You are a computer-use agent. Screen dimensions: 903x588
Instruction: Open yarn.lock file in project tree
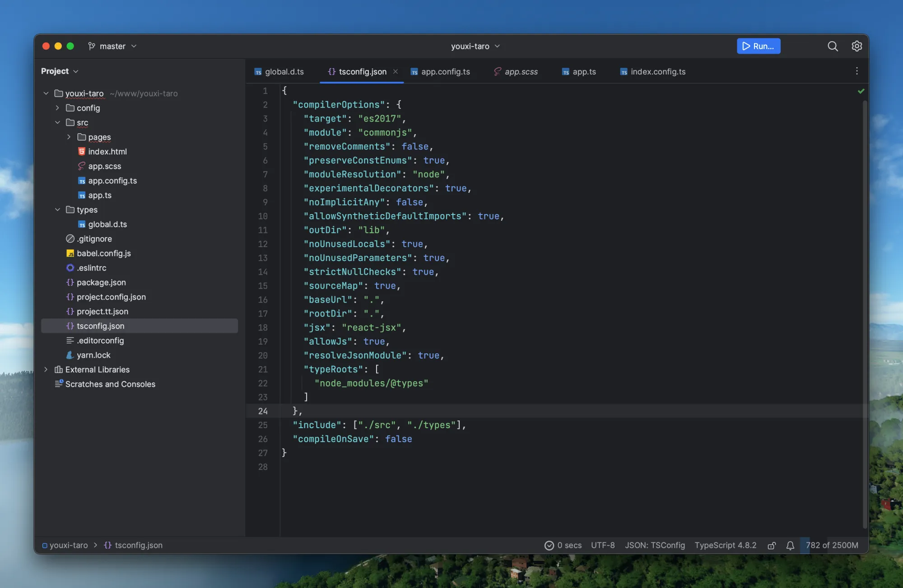93,355
